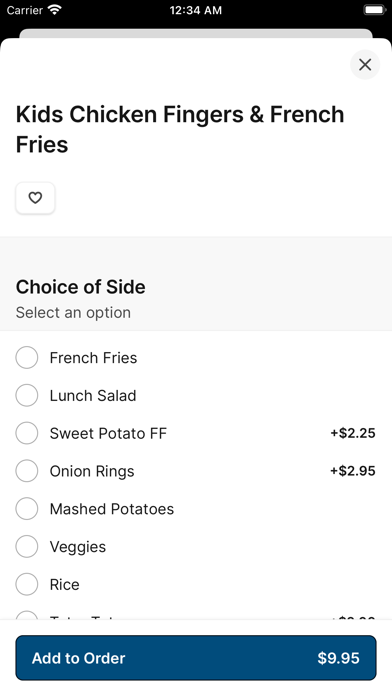Click the +$2.95 upcharge price
This screenshot has width=392, height=696.
353,471
